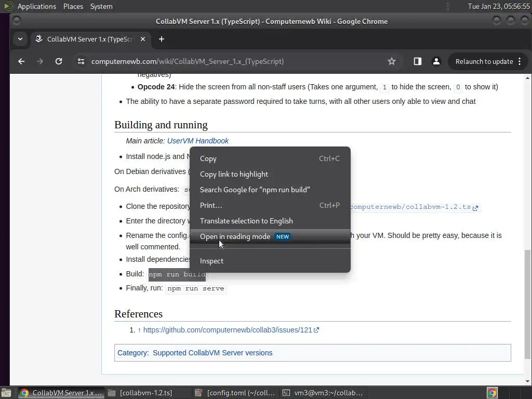Screen dimensions: 532x399
Task: Click the browser Forward arrow
Action: pyautogui.click(x=40, y=61)
